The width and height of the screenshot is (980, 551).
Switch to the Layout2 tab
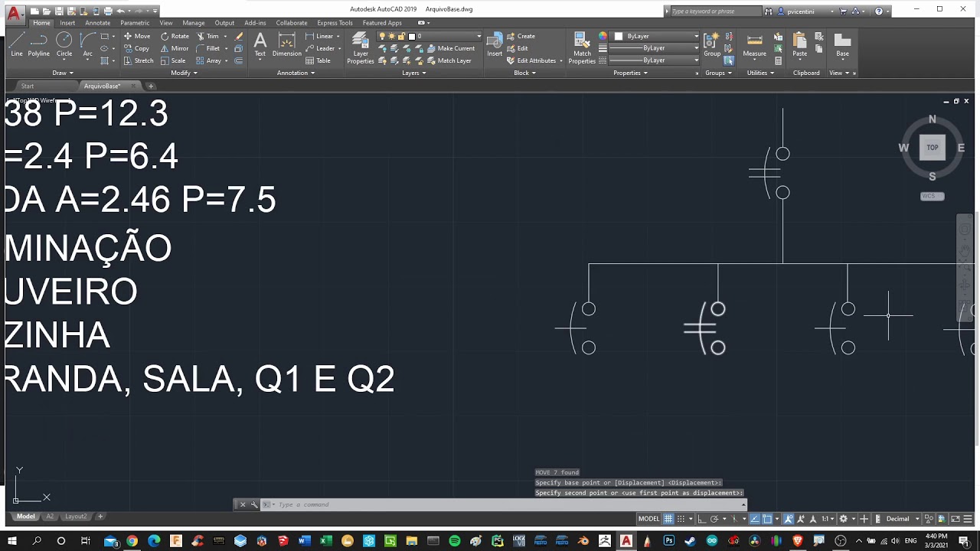click(76, 517)
